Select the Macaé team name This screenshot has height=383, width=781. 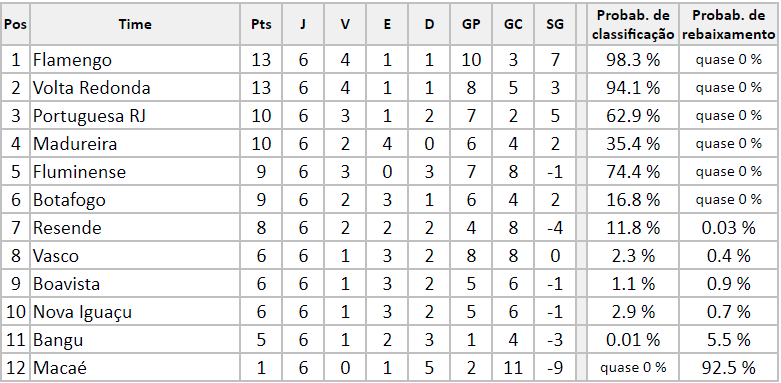coord(60,368)
